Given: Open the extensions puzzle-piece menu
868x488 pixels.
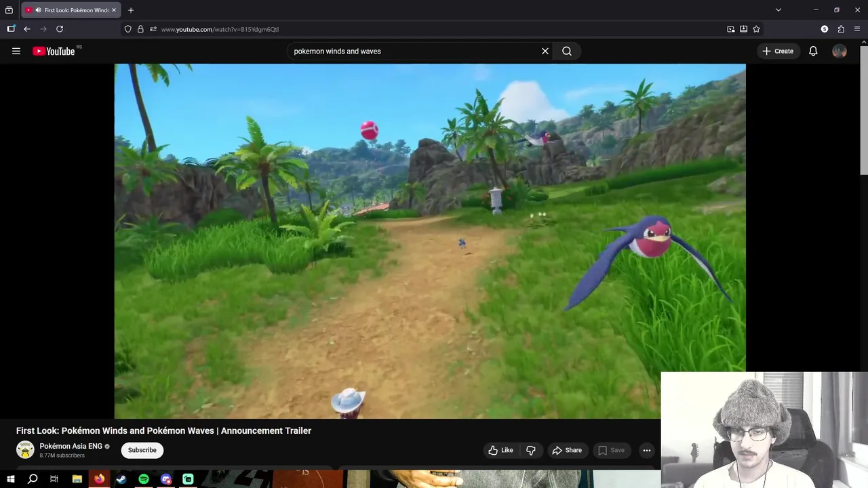Looking at the screenshot, I should [x=841, y=29].
